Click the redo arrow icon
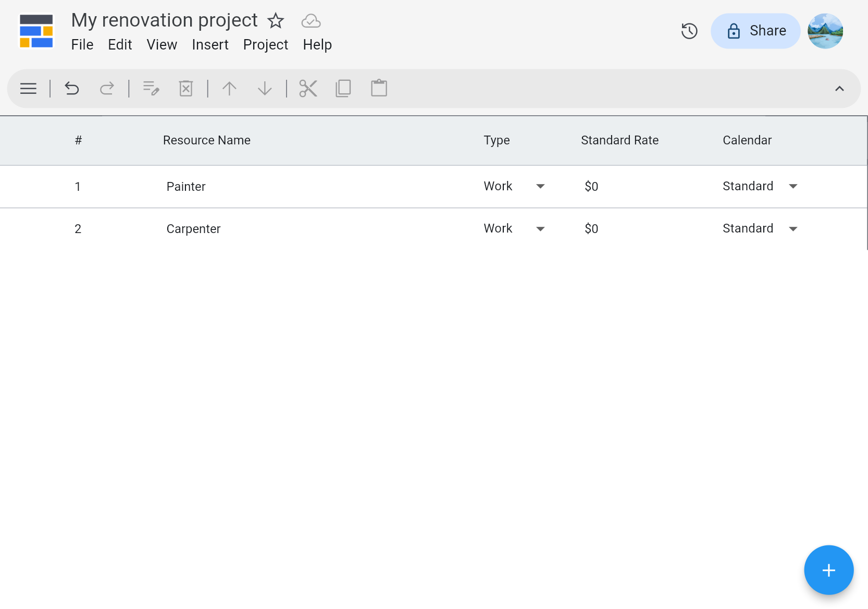The width and height of the screenshot is (868, 609). (x=107, y=89)
